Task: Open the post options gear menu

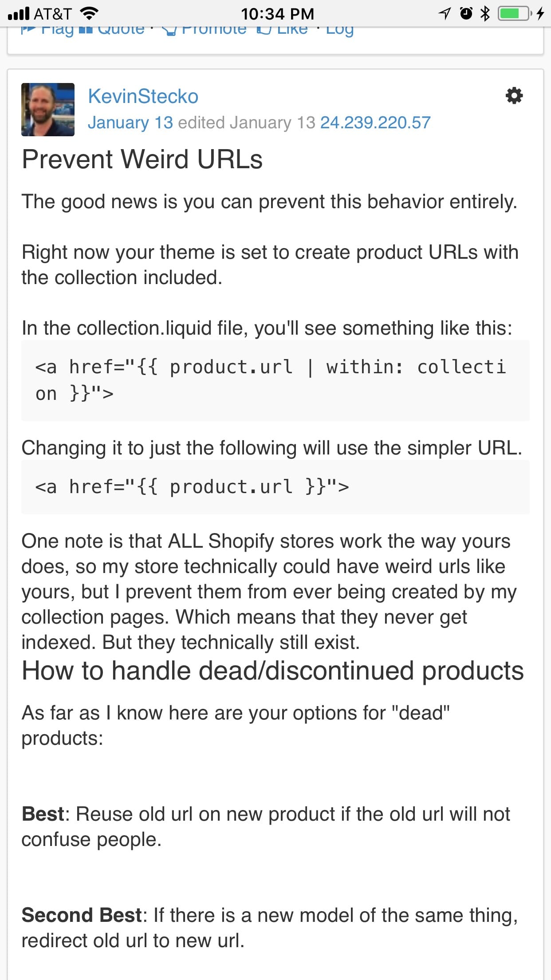Action: click(514, 96)
